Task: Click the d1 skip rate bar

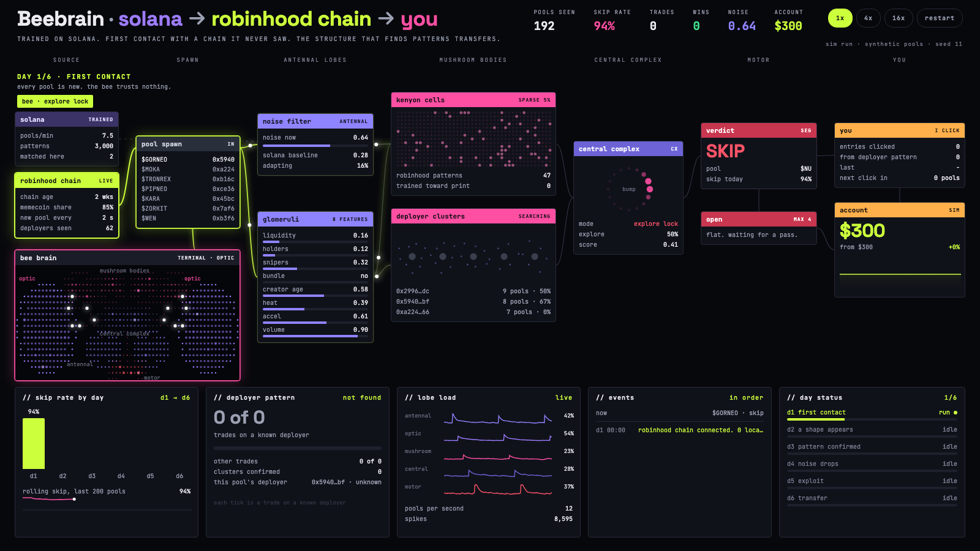Action: coord(34,443)
